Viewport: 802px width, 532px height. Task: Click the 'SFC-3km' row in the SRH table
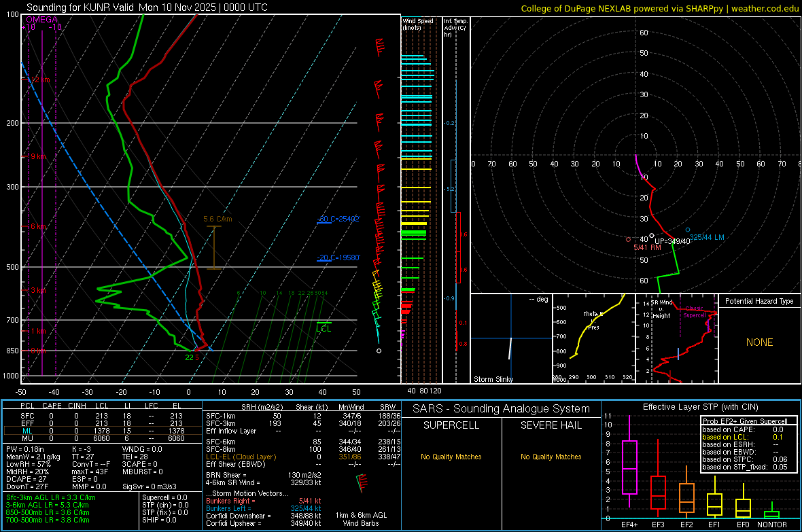point(303,423)
